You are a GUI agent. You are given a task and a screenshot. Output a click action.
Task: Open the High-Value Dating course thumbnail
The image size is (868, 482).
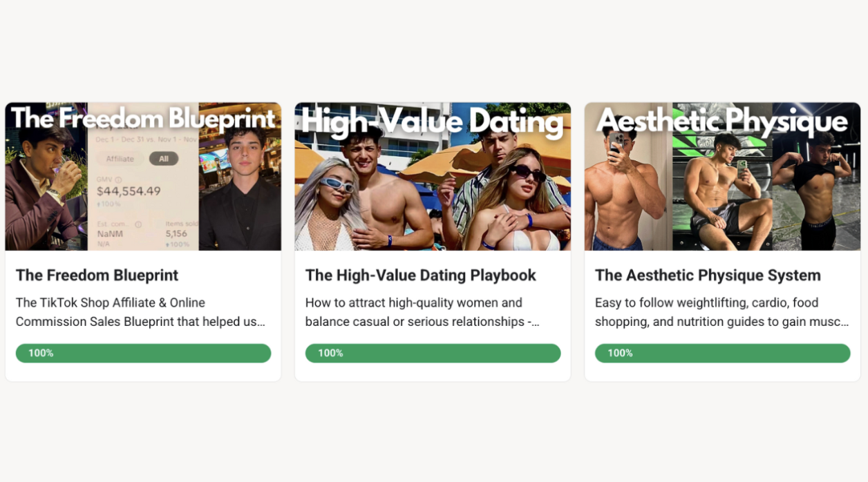point(433,176)
